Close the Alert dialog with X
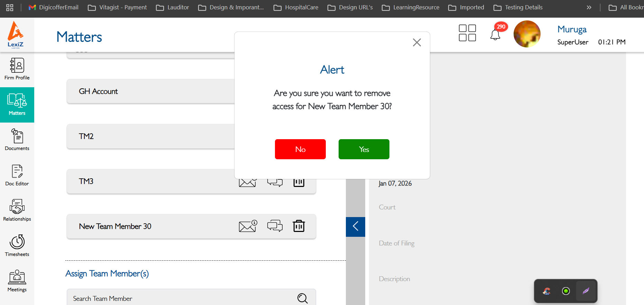 [417, 43]
